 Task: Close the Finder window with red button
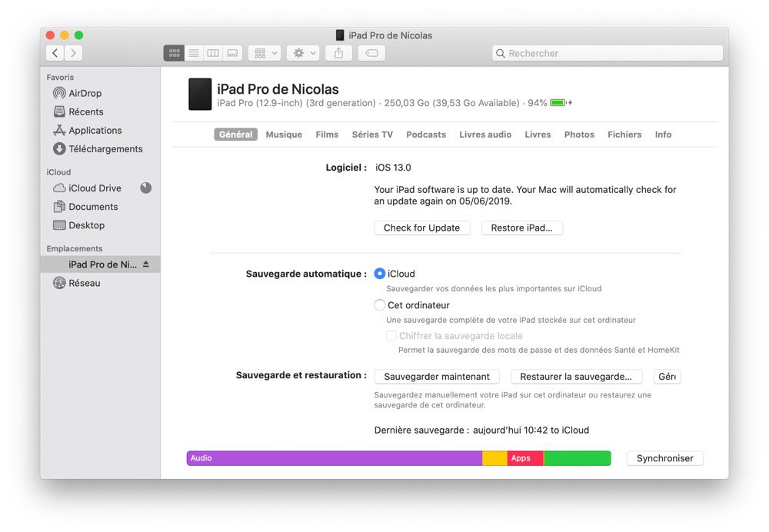pos(50,35)
